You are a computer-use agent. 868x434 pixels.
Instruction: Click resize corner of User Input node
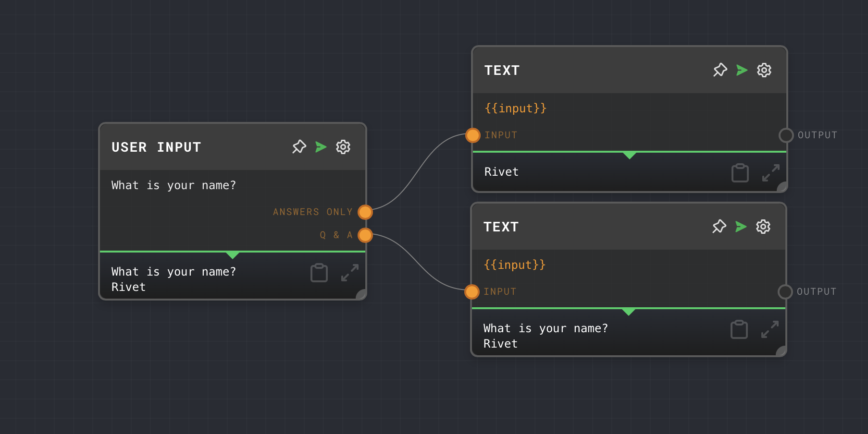[361, 295]
